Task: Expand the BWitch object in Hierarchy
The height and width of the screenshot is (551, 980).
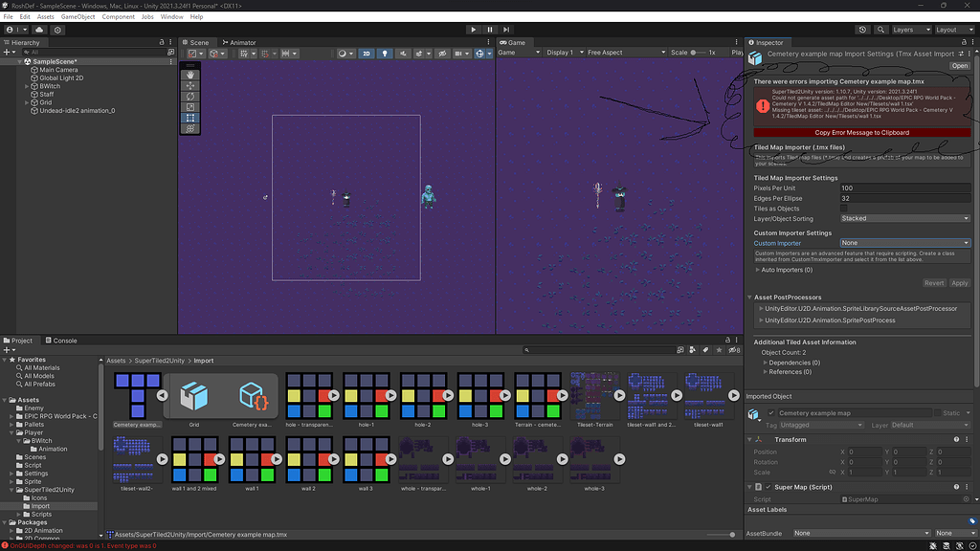Action: (28, 86)
